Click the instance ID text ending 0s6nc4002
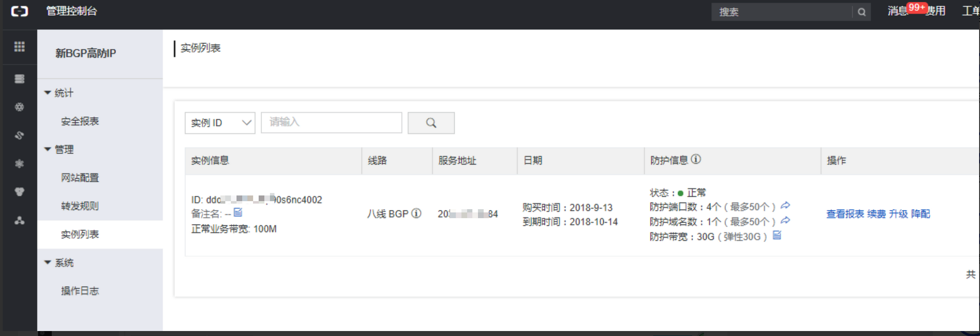Viewport: 980px width, 336px height. [256, 200]
